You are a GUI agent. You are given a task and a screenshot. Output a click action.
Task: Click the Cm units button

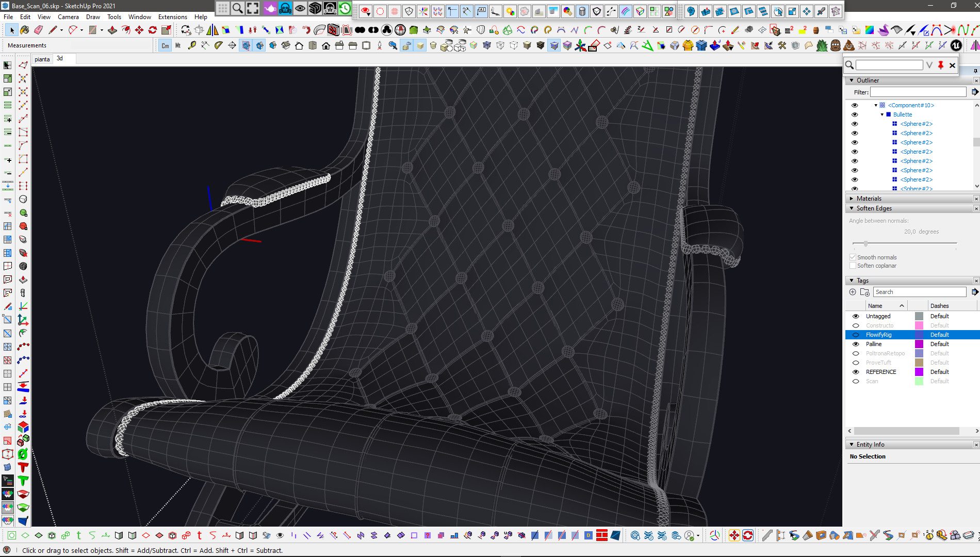(165, 45)
